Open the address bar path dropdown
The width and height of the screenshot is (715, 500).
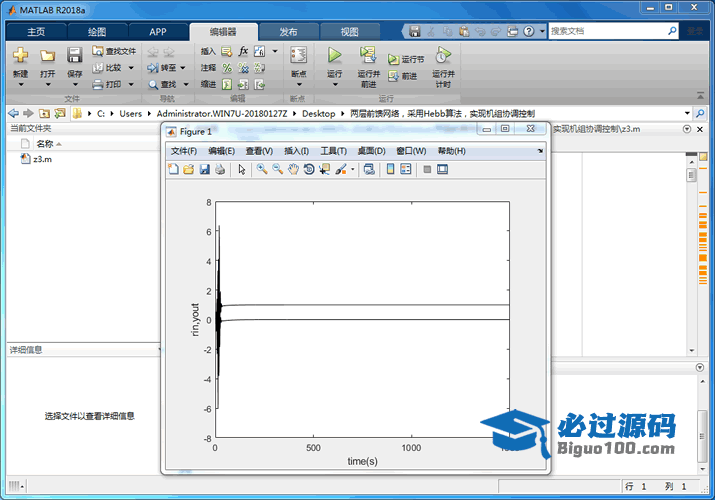pyautogui.click(x=687, y=113)
